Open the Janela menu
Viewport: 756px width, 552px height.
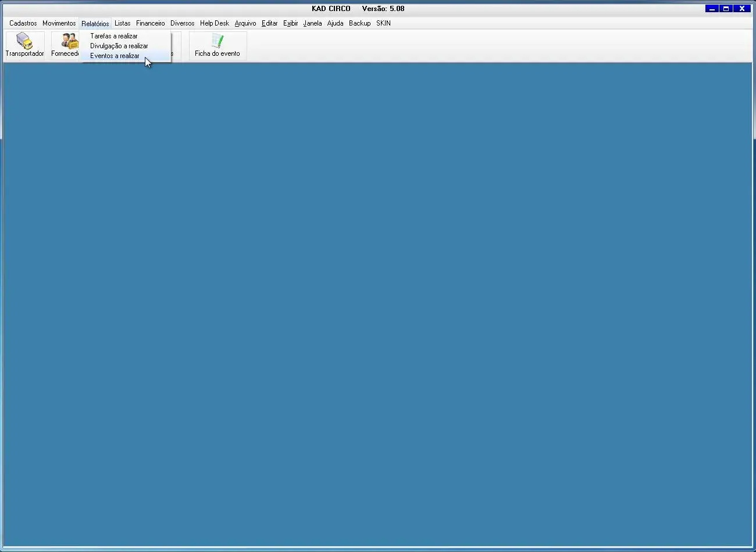coord(312,23)
